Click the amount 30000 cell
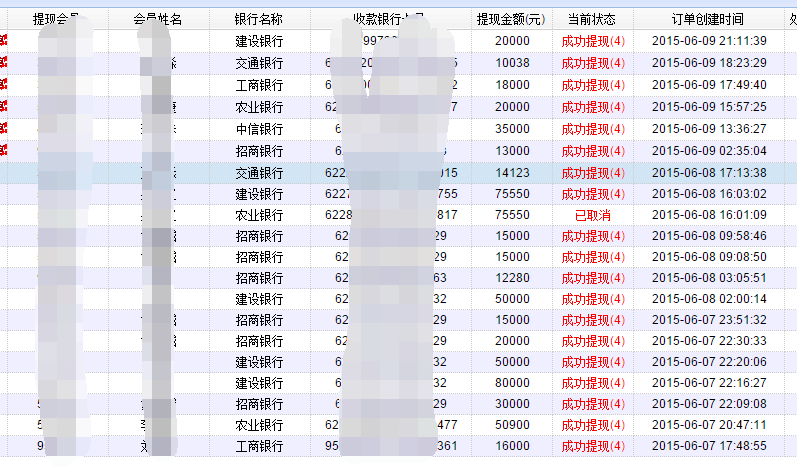The width and height of the screenshot is (797, 471). pos(512,404)
